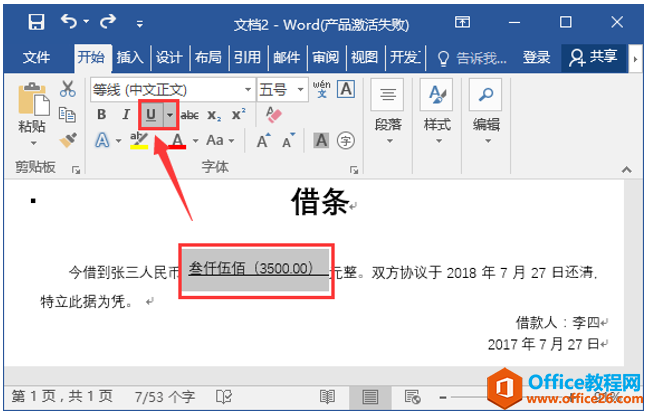Click the 粘贴 paste icon
Image resolution: width=650 pixels, height=416 pixels.
pyautogui.click(x=33, y=99)
